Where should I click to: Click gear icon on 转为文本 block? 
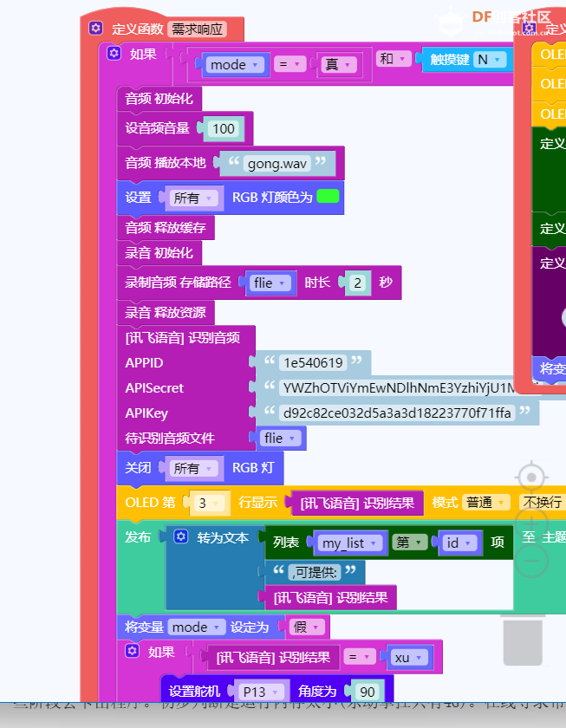click(180, 536)
